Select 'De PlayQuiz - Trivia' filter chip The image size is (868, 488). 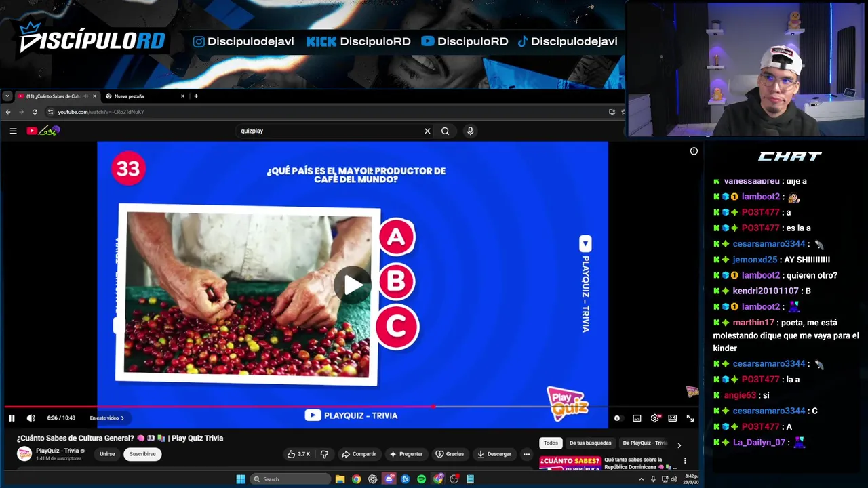[x=645, y=443]
